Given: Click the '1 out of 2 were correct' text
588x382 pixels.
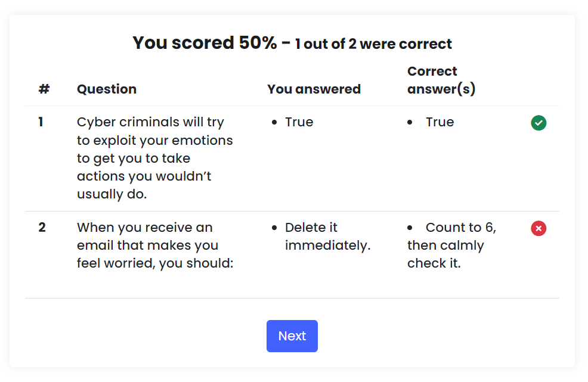Looking at the screenshot, I should 373,44.
